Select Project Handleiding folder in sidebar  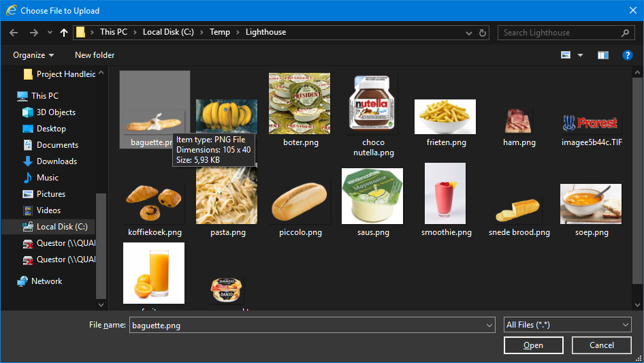click(x=59, y=74)
